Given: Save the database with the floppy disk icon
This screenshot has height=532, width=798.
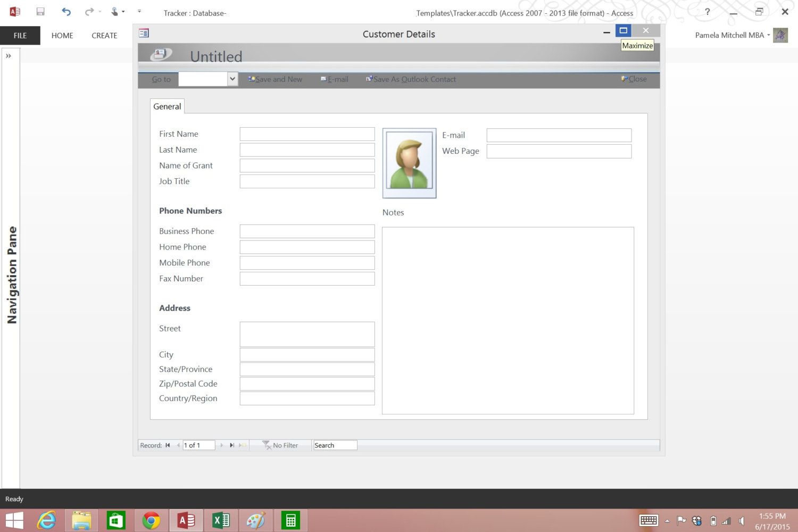Looking at the screenshot, I should coord(40,12).
